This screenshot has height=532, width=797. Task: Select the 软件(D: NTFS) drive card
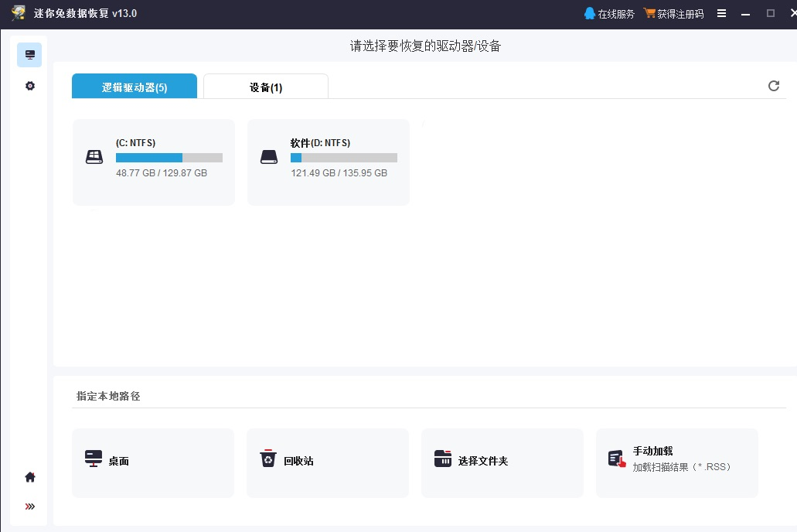coord(329,162)
